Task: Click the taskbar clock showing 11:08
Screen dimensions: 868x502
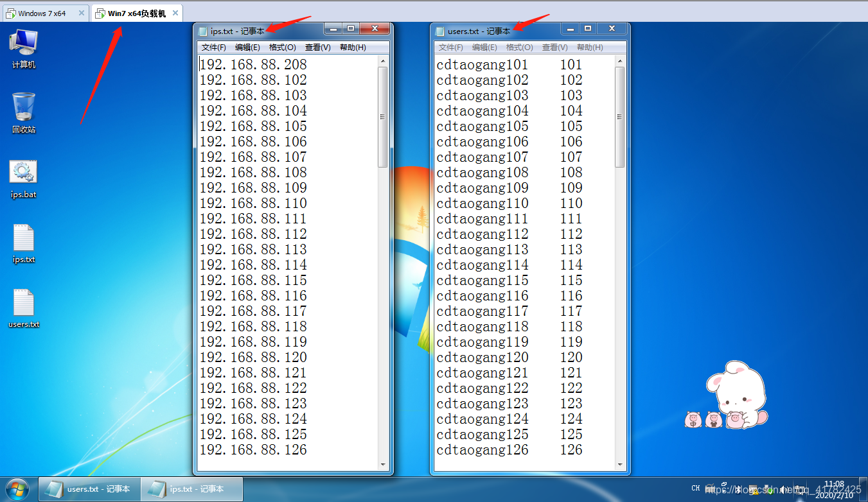Action: (x=834, y=489)
